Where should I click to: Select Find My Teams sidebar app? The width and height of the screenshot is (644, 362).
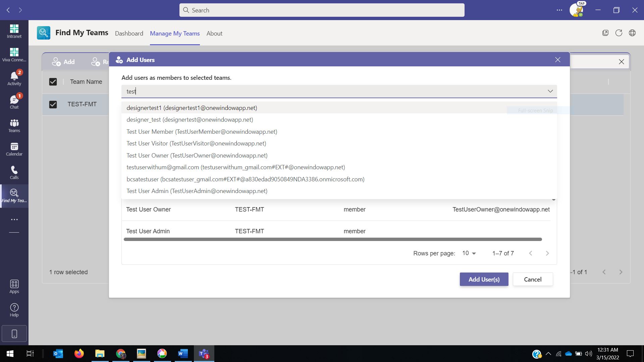pos(14,196)
